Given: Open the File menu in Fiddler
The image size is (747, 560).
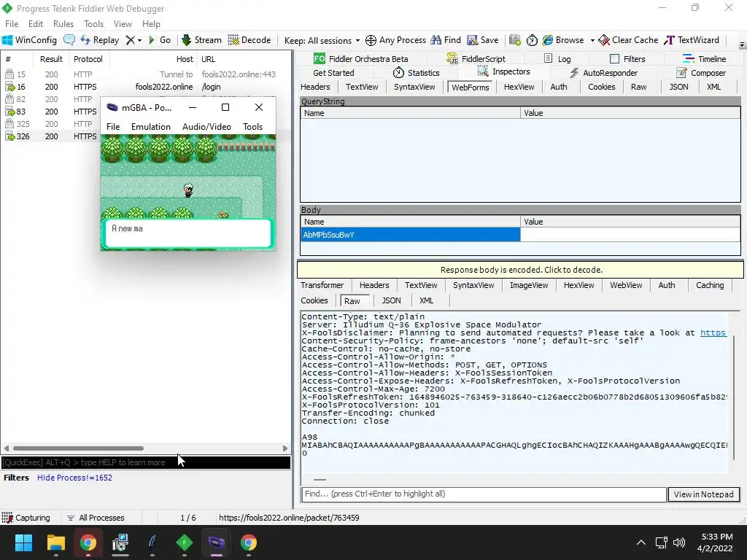Looking at the screenshot, I should 12,24.
